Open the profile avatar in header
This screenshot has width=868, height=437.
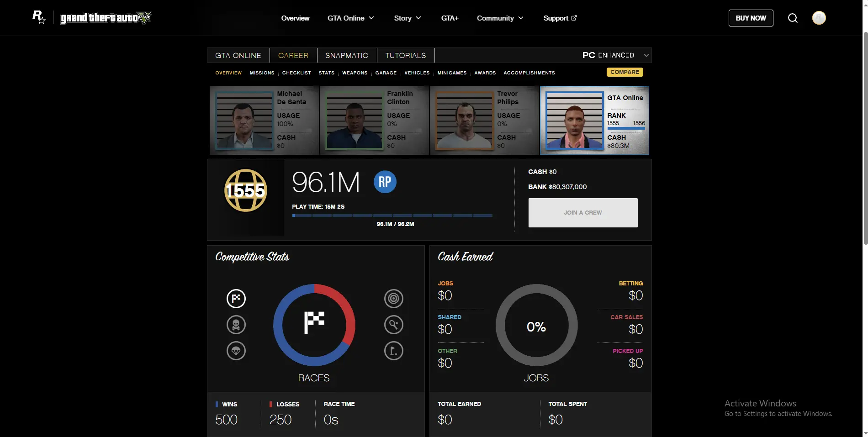[819, 18]
